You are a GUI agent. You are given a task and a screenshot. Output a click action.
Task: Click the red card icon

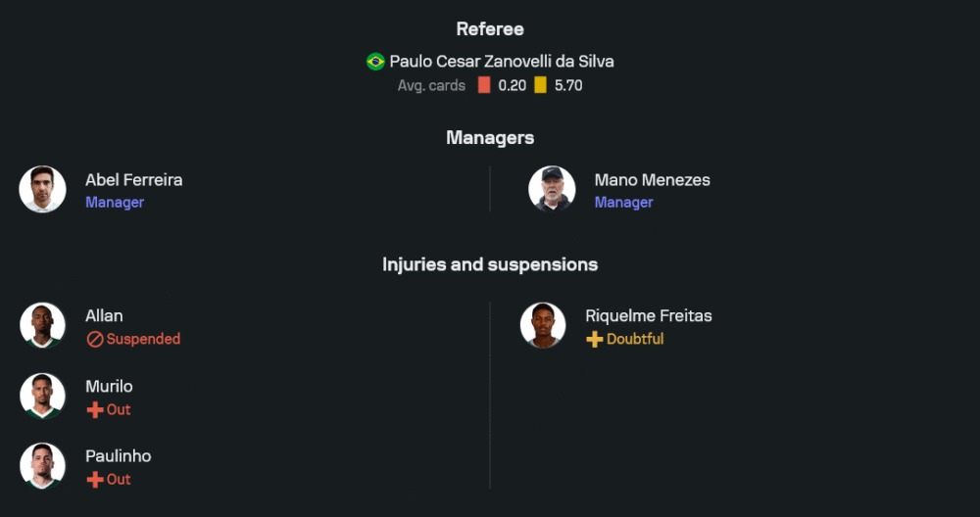[484, 85]
